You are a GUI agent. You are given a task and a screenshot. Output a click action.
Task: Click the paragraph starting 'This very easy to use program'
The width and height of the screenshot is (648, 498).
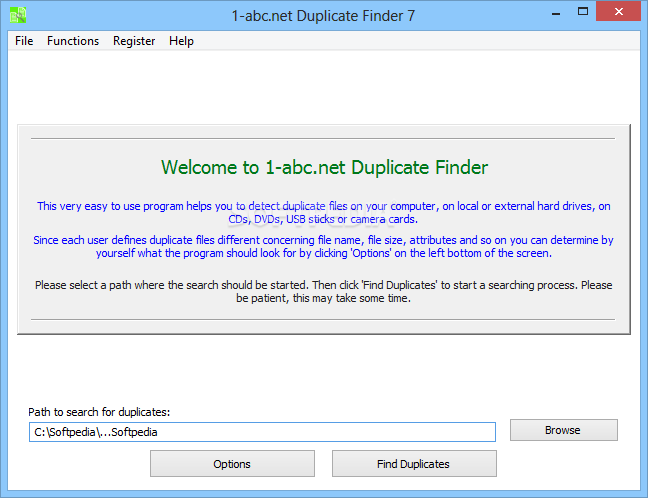coord(324,212)
